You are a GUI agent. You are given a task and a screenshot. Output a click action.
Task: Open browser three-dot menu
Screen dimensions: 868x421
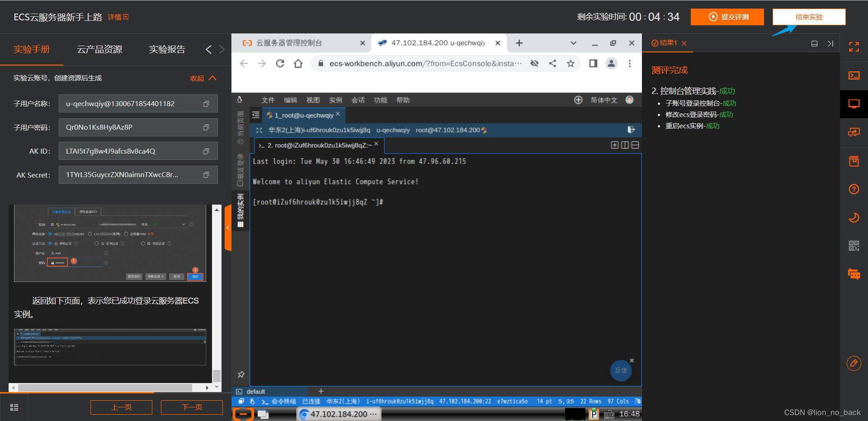tap(629, 64)
